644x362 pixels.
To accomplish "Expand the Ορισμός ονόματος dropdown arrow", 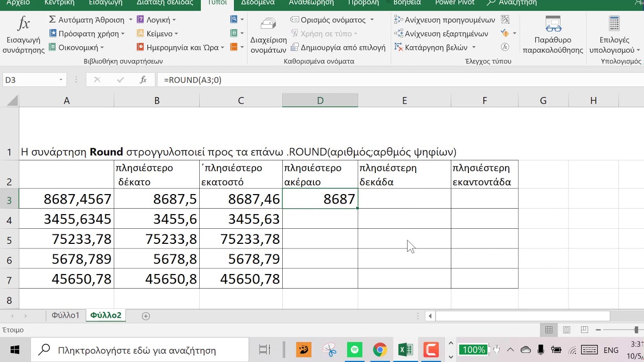I will point(372,20).
